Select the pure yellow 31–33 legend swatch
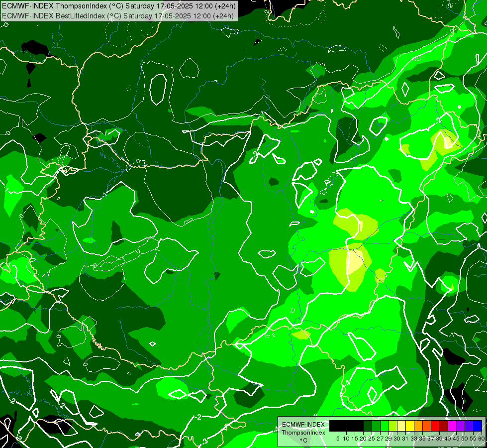 (x=410, y=426)
